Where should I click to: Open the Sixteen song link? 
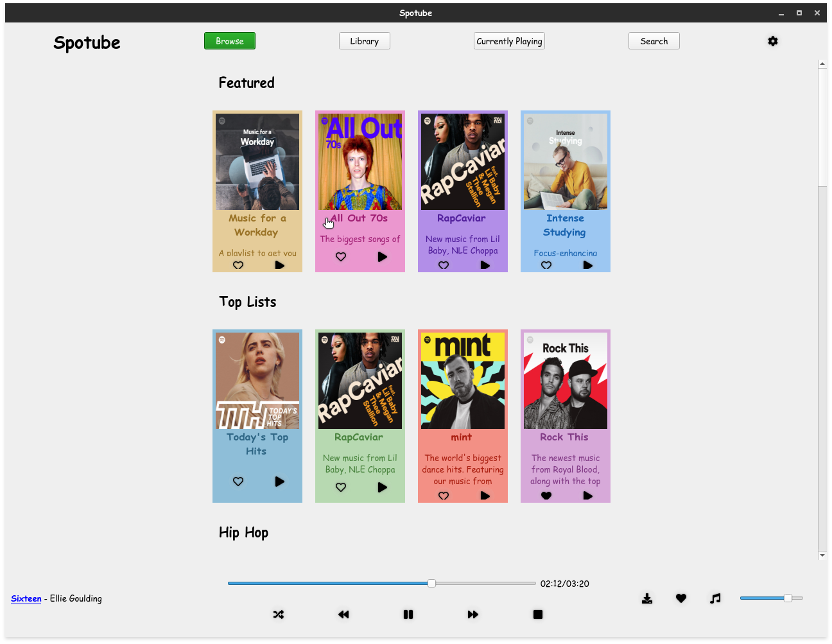[x=26, y=598]
